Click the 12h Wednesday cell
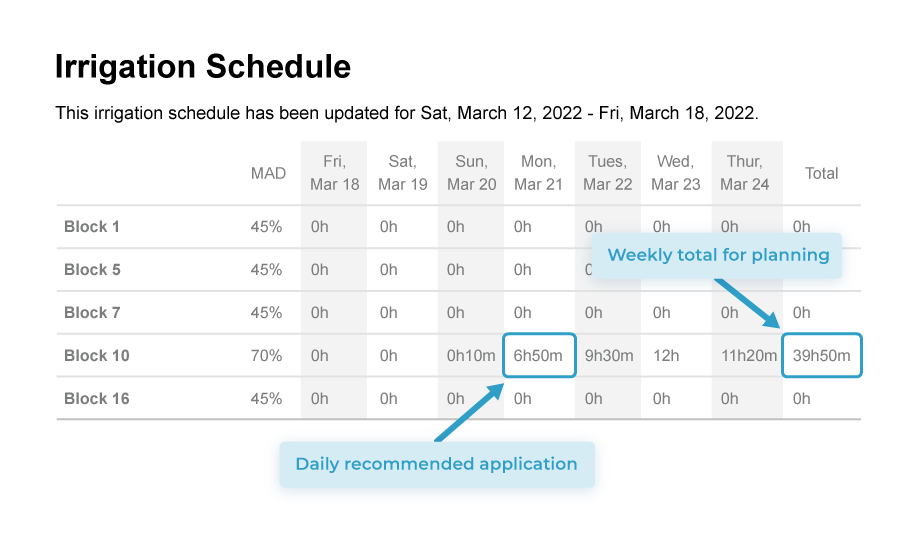 665,356
